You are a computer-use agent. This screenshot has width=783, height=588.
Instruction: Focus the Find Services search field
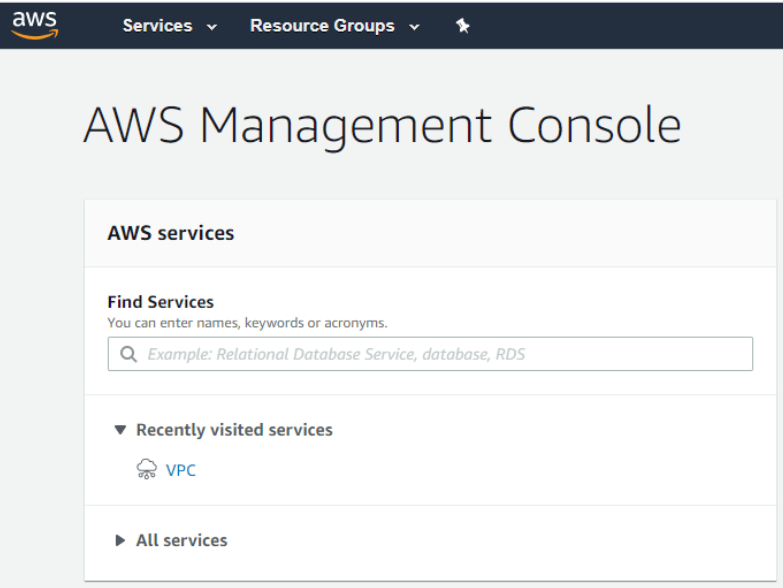pos(430,354)
